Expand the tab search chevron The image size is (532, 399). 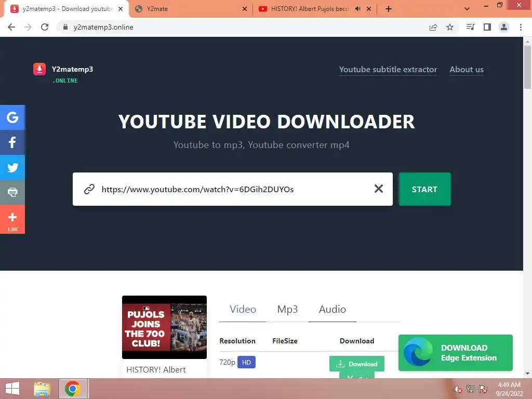tap(467, 9)
